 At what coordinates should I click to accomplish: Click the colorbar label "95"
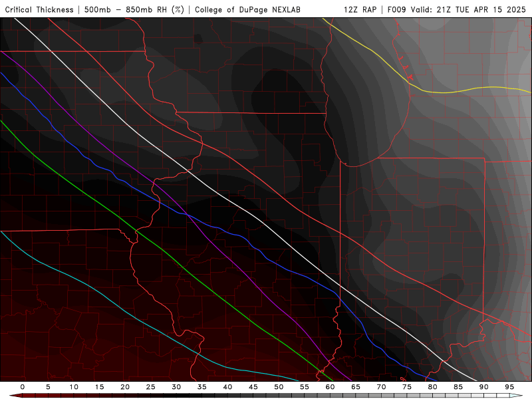click(x=509, y=387)
